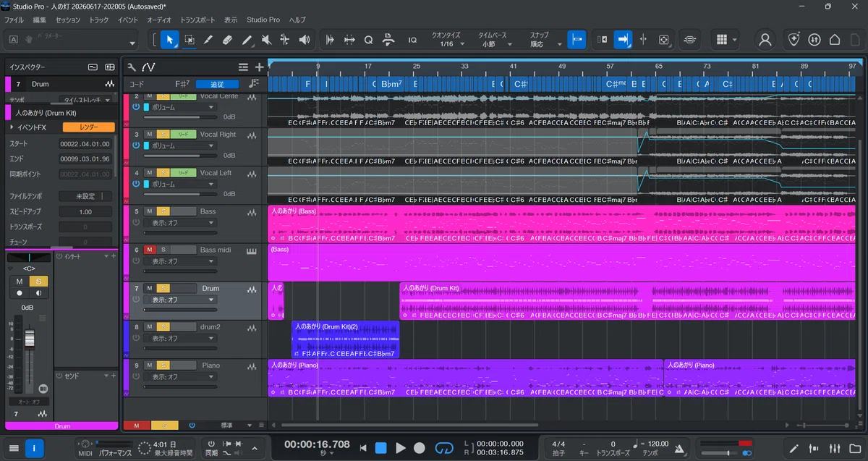Open the Quantize 1/16 dropdown
The height and width of the screenshot is (461, 868).
(x=447, y=44)
